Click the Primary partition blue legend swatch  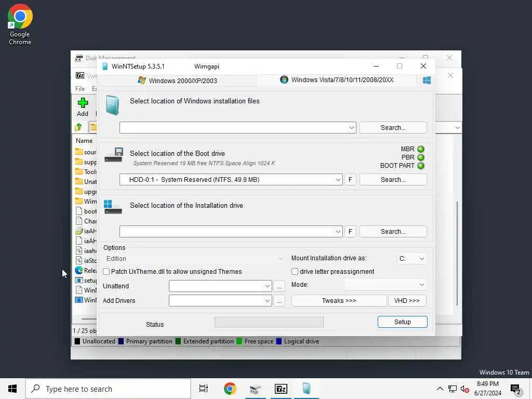pos(121,341)
